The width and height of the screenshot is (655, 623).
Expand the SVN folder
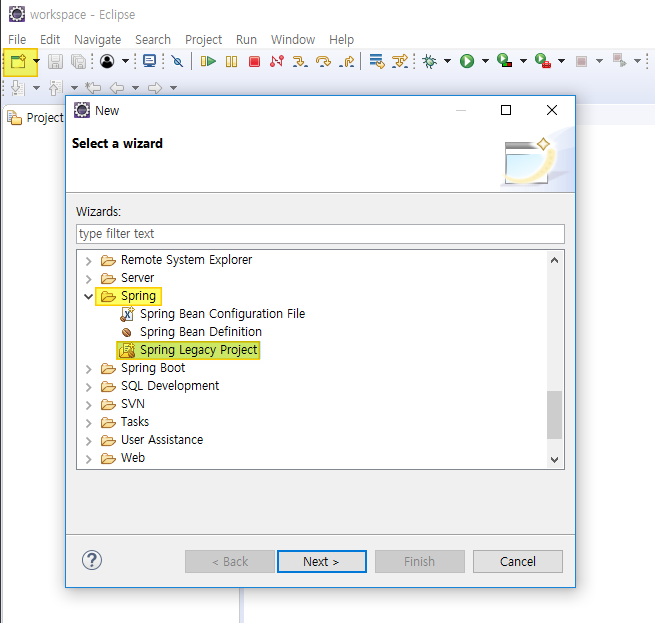(88, 405)
